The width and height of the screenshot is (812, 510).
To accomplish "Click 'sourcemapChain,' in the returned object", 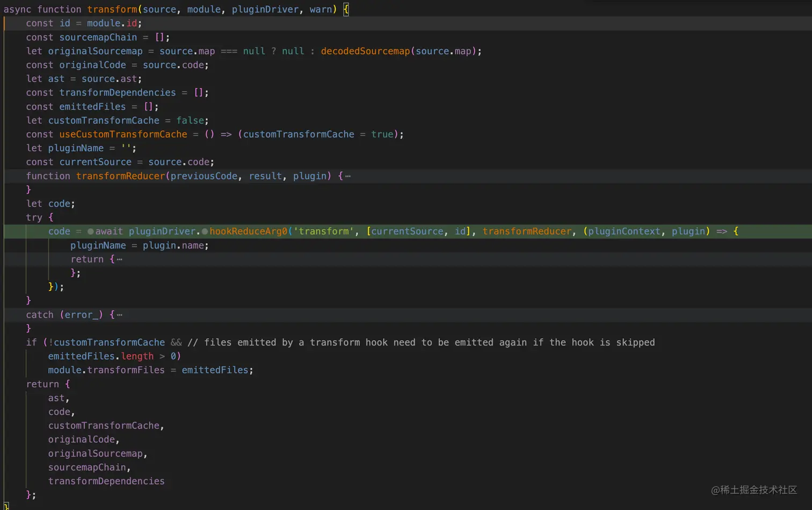I will pyautogui.click(x=90, y=468).
